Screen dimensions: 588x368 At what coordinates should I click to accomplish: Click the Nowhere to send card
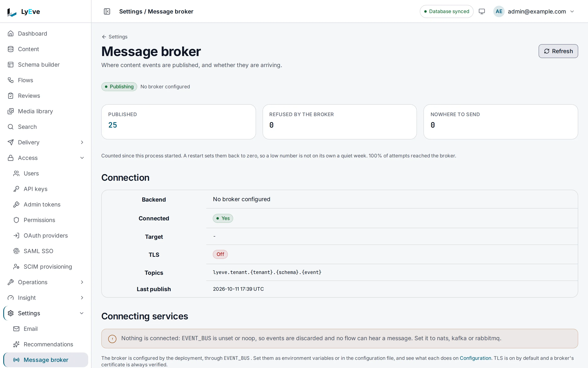pos(501,122)
